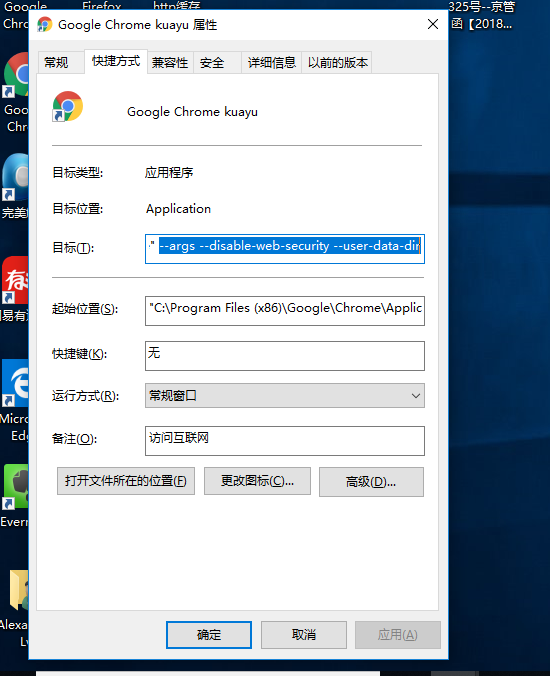Click 打开文件所在的位置(F) button
Image resolution: width=550 pixels, height=676 pixels.
[x=126, y=481]
